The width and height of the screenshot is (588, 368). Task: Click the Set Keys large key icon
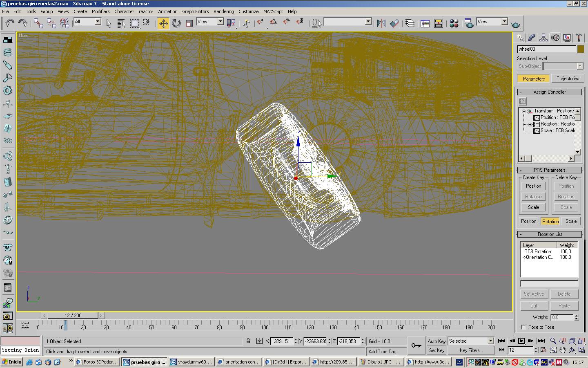click(x=416, y=346)
